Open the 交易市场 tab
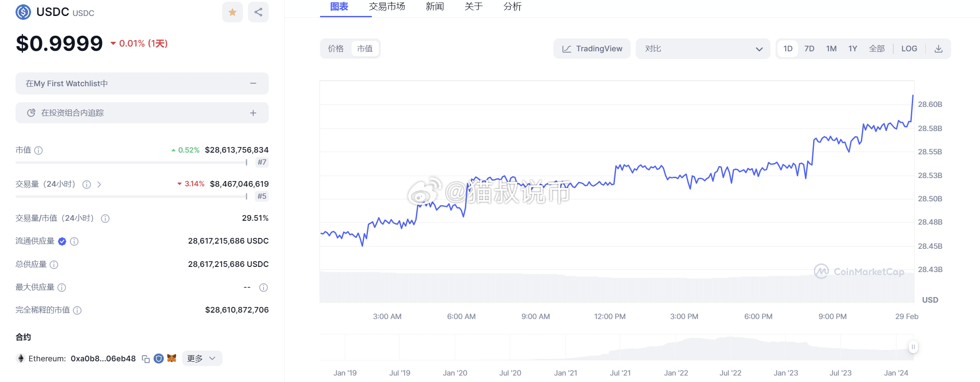This screenshot has height=382, width=980. (x=387, y=6)
